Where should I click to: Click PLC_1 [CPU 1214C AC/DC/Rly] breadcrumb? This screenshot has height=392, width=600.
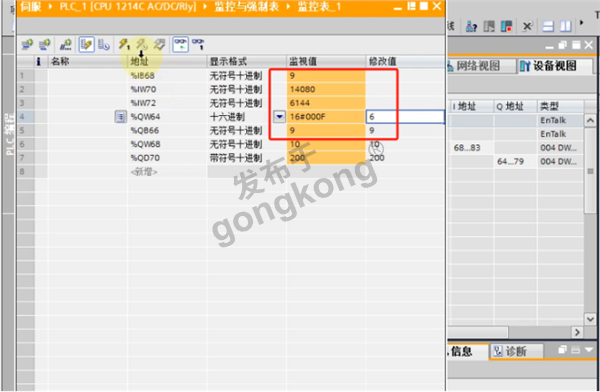[127, 7]
